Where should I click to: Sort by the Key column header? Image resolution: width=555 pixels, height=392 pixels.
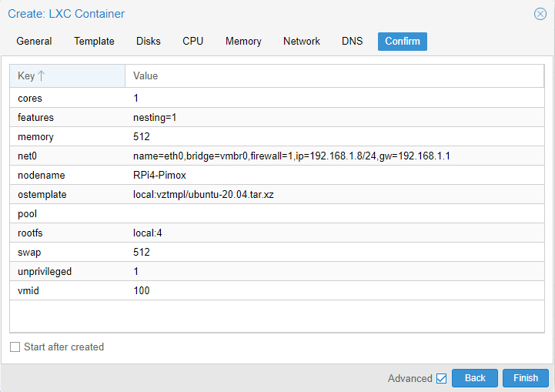point(67,75)
